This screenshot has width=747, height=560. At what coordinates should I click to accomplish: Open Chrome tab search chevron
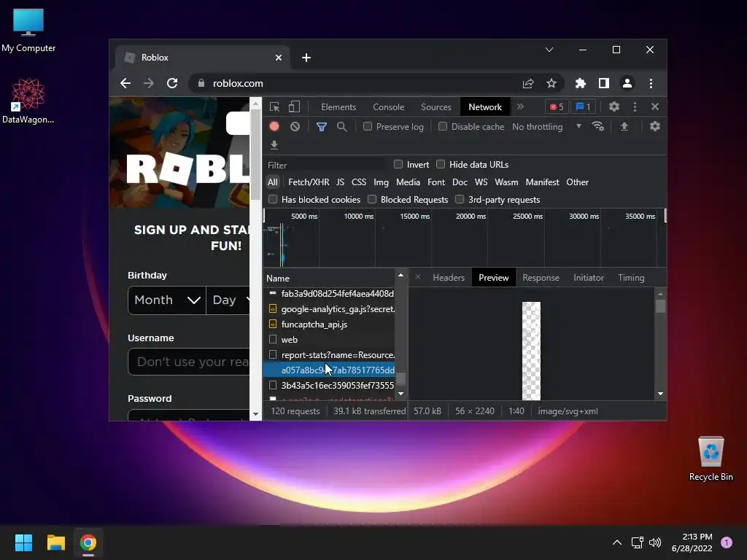click(549, 50)
